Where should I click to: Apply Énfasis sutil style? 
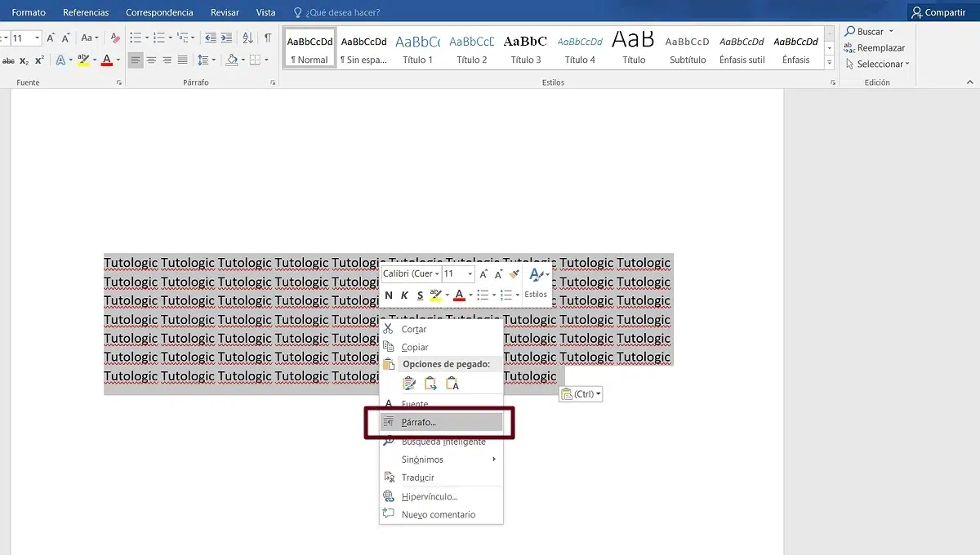click(x=742, y=49)
